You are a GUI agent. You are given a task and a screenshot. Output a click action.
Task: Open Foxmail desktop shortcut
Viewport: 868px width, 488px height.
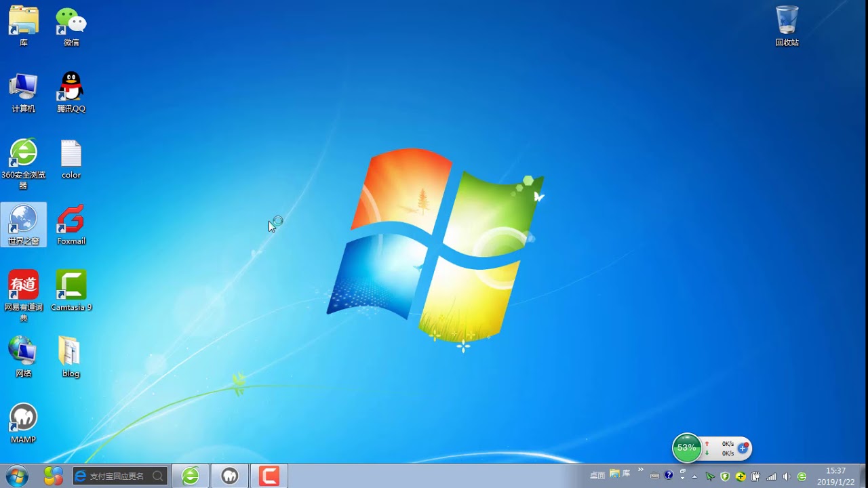71,224
